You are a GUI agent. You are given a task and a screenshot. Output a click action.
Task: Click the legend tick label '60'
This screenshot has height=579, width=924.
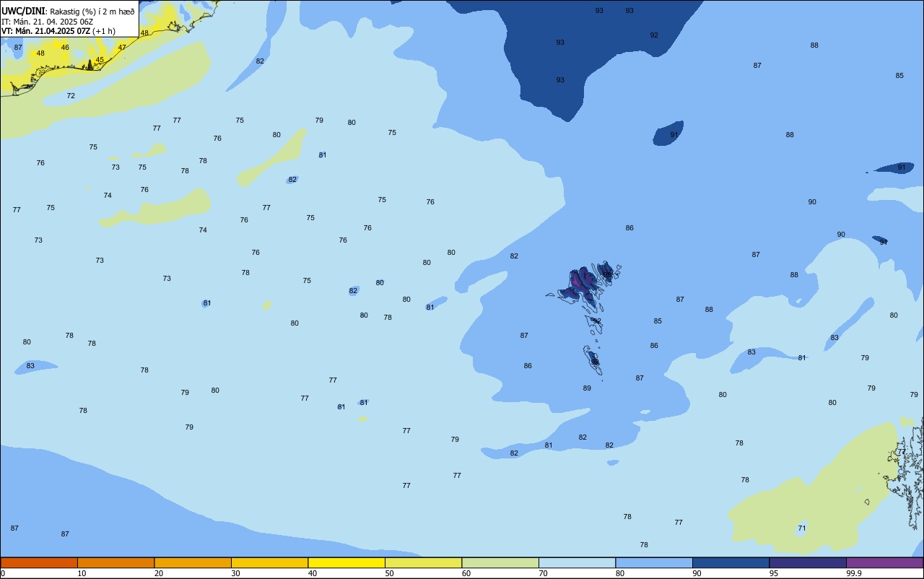pyautogui.click(x=466, y=573)
